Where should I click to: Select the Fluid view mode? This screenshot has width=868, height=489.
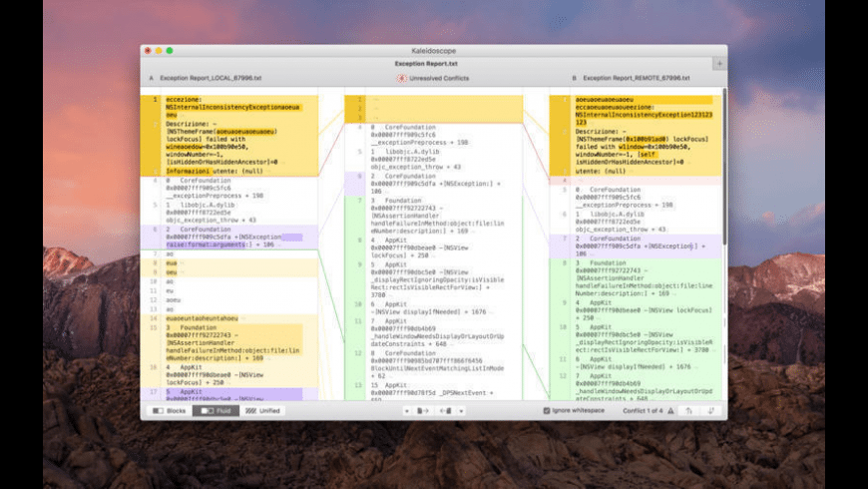(216, 411)
